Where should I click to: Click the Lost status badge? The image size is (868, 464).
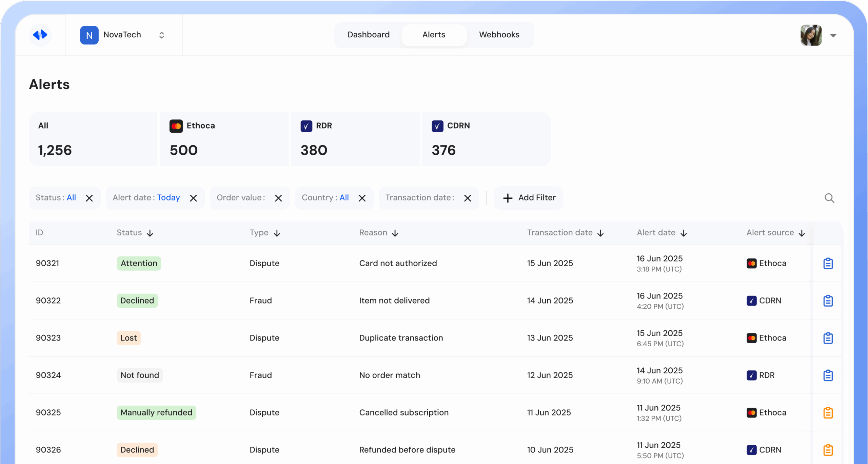point(129,338)
